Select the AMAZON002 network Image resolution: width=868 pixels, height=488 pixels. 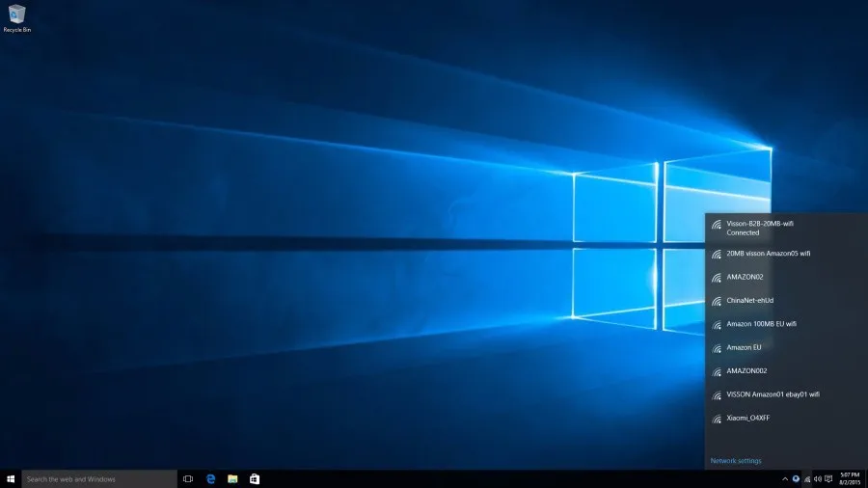786,371
